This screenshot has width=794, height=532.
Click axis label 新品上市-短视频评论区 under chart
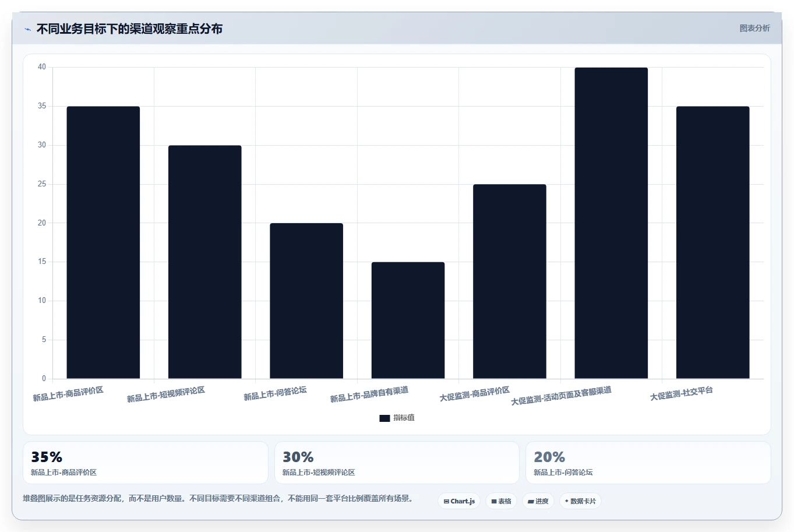pyautogui.click(x=166, y=394)
